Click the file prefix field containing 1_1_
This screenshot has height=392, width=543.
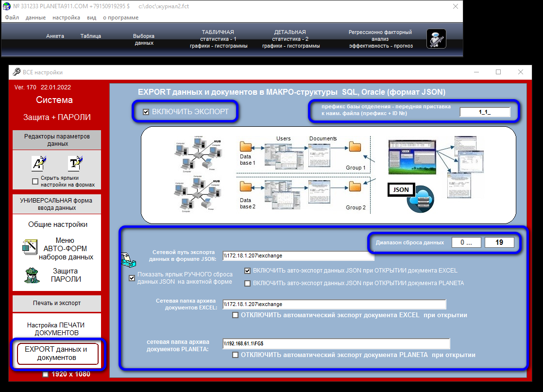pyautogui.click(x=485, y=112)
